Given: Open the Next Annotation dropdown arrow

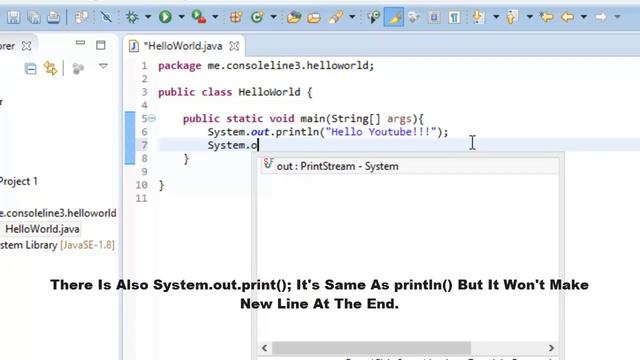Looking at the screenshot, I should [496, 17].
